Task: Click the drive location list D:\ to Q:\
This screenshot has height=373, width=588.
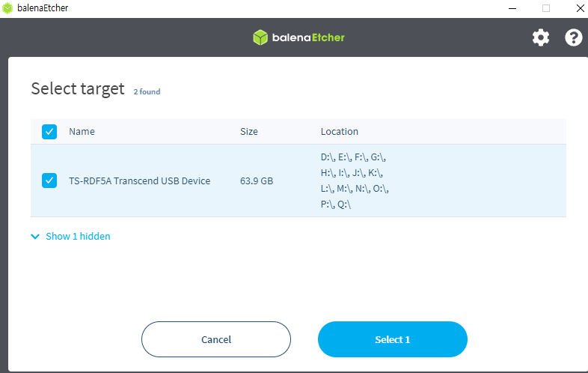Action: (x=355, y=181)
